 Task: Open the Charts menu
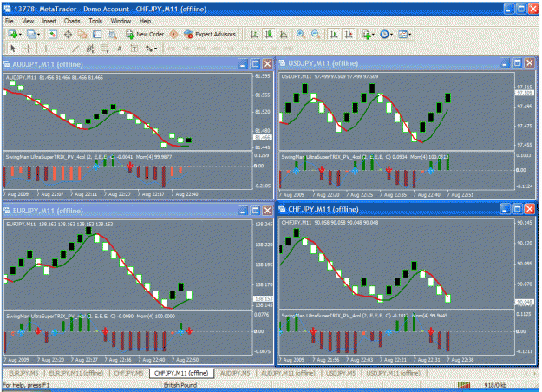click(72, 21)
